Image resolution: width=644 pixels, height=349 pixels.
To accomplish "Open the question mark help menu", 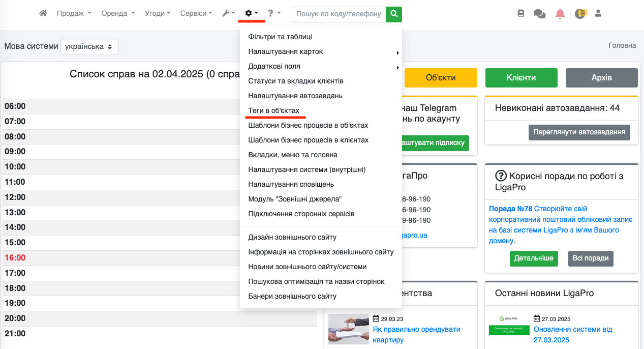I will click(274, 14).
